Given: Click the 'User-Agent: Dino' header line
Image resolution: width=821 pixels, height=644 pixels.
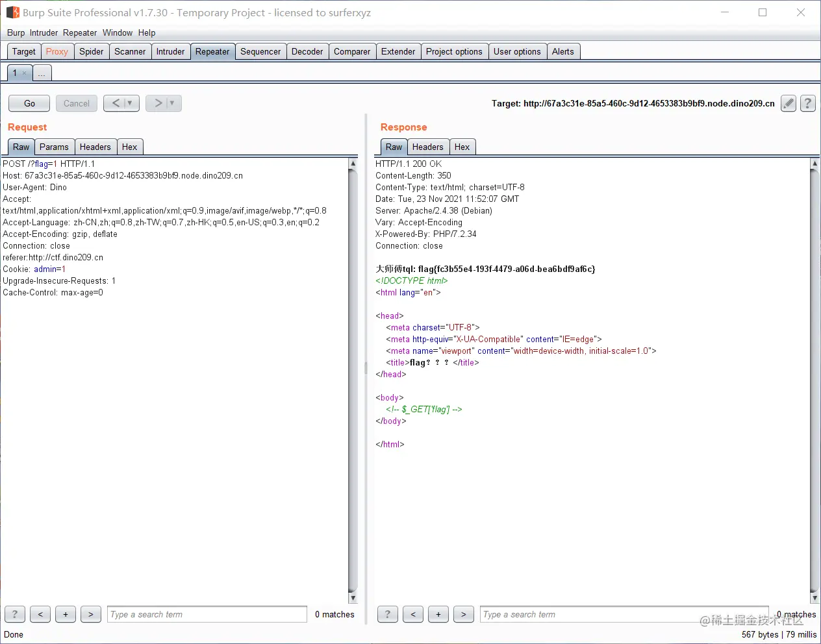Looking at the screenshot, I should (x=35, y=187).
